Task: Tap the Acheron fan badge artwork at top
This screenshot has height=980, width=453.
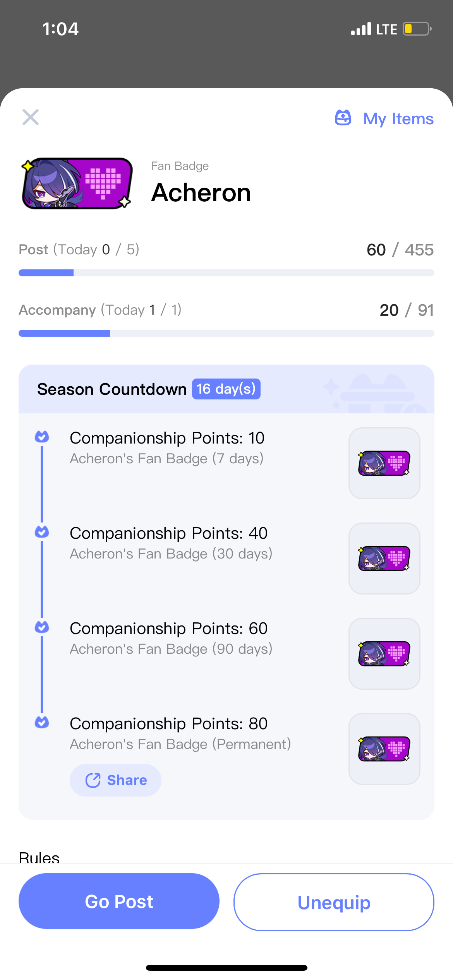Action: (77, 183)
